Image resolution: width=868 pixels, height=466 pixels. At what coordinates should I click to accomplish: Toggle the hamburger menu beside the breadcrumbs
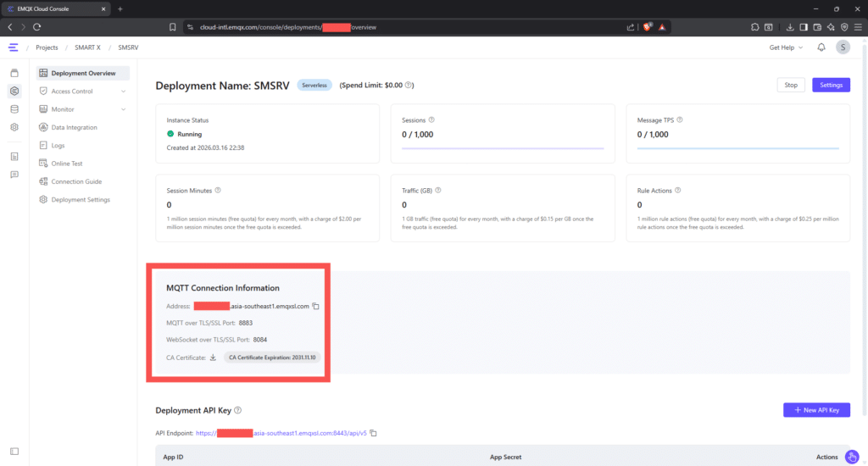click(14, 47)
